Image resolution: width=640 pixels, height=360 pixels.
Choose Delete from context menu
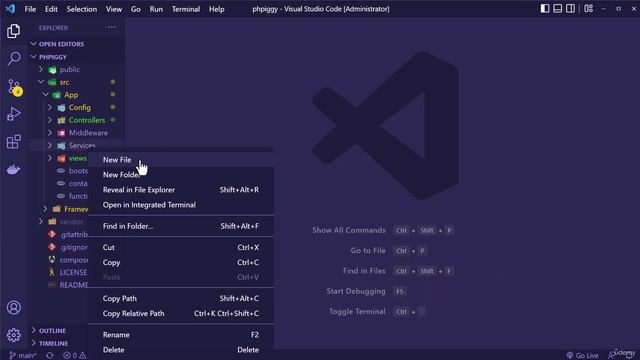tap(181, 350)
